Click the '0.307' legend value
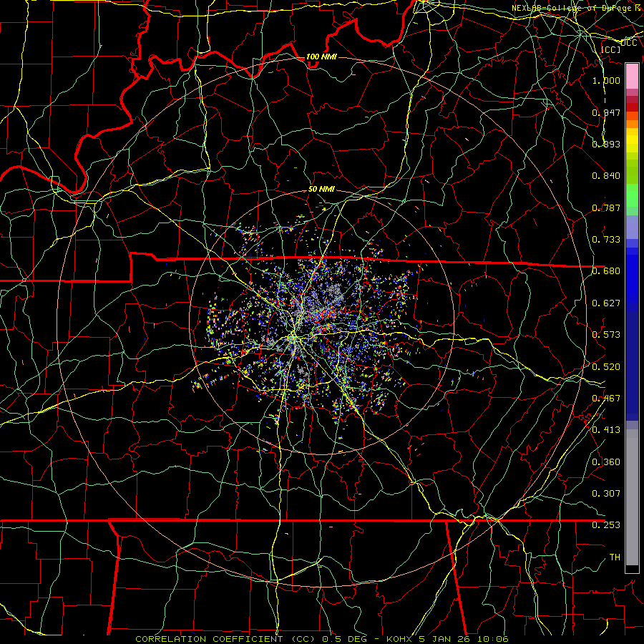Screen dimensions: 644x644 pyautogui.click(x=606, y=493)
